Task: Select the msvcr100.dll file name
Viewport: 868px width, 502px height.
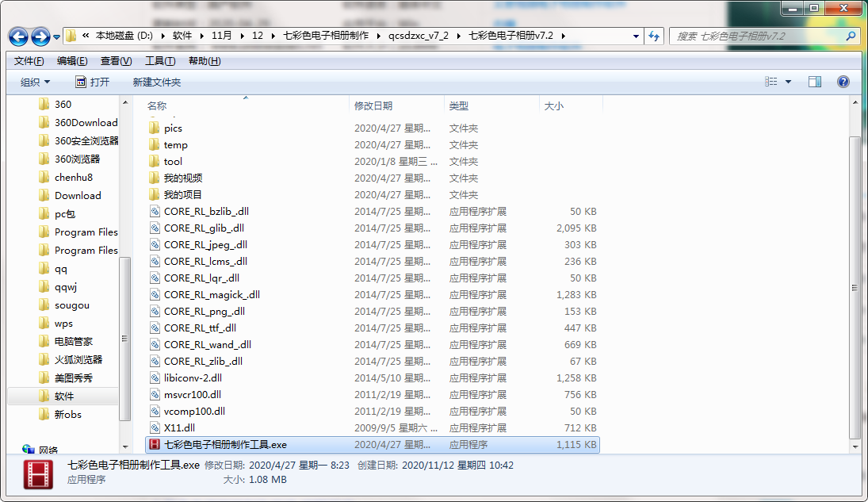Action: coord(192,394)
